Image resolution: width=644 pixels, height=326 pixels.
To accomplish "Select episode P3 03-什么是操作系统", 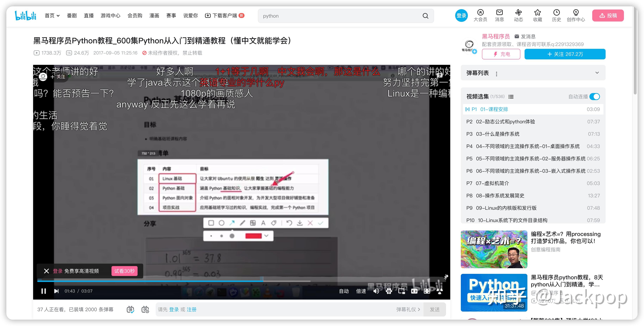I will point(497,134).
